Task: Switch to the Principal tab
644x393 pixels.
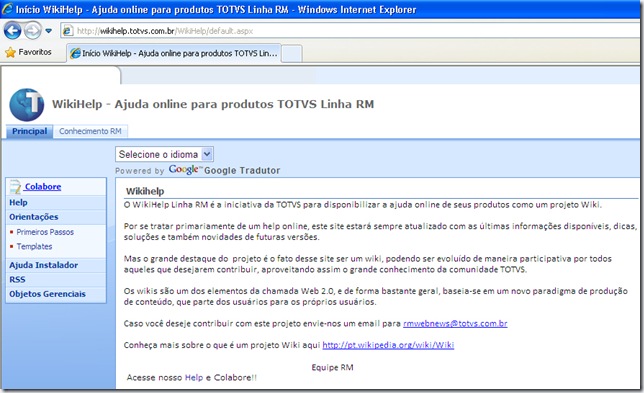Action: [30, 131]
